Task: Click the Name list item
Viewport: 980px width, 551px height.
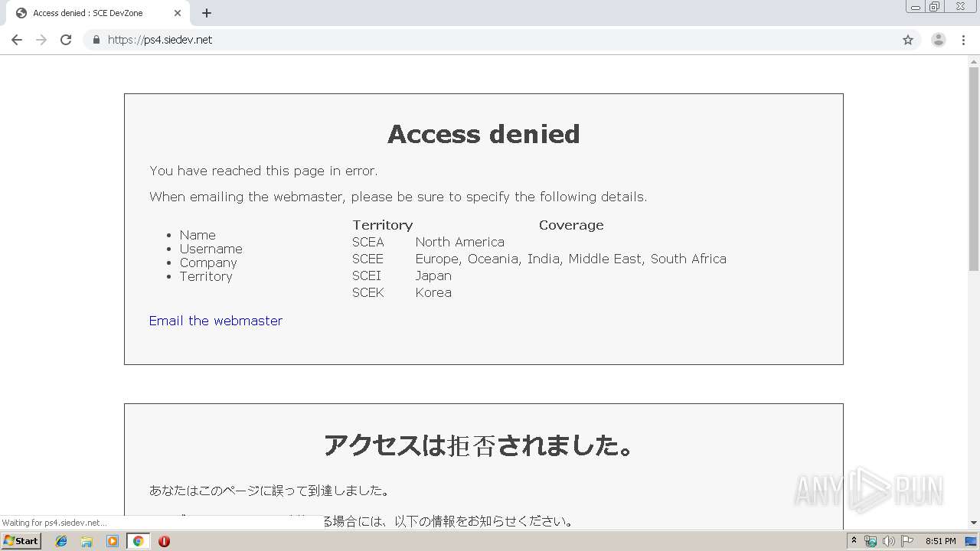Action: [198, 235]
